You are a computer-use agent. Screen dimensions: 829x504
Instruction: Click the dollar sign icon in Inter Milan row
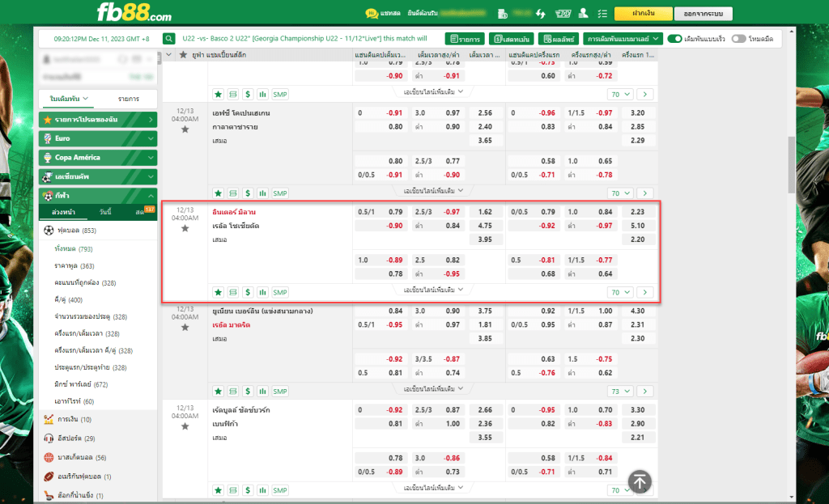[248, 292]
